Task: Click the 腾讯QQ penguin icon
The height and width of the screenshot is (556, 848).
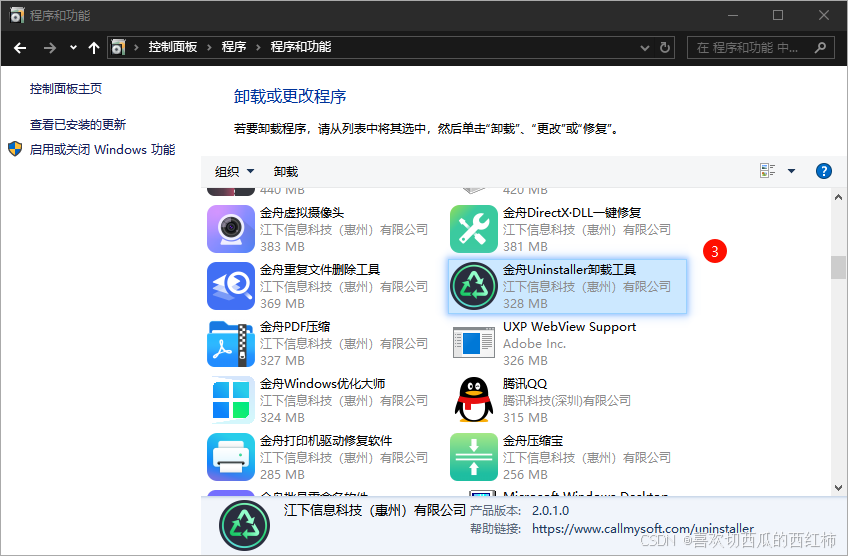Action: coord(474,400)
